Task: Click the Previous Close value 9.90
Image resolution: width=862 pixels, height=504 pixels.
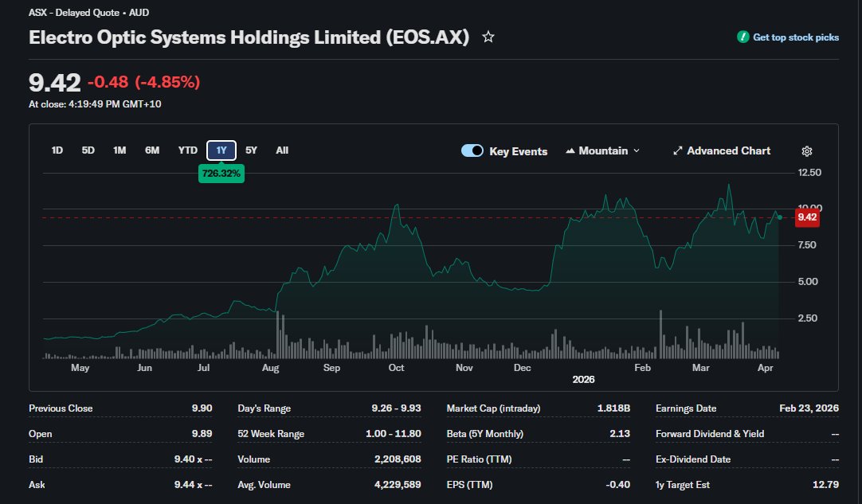Action: pos(202,408)
